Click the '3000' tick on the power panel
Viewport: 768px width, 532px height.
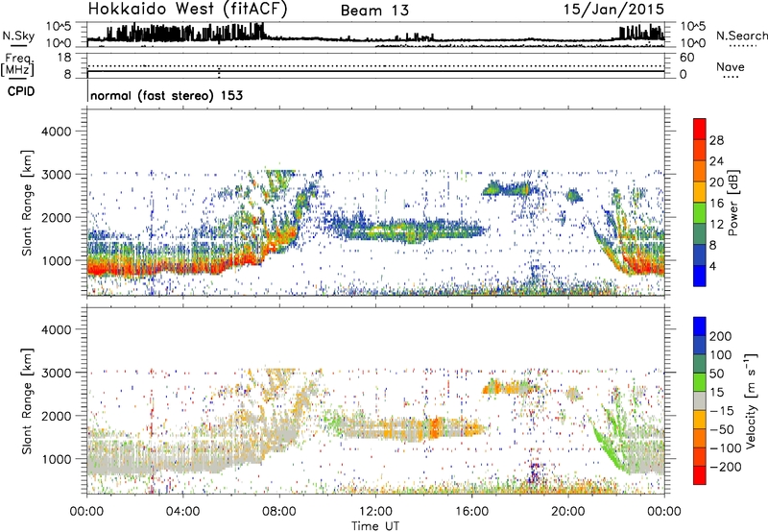(x=57, y=175)
